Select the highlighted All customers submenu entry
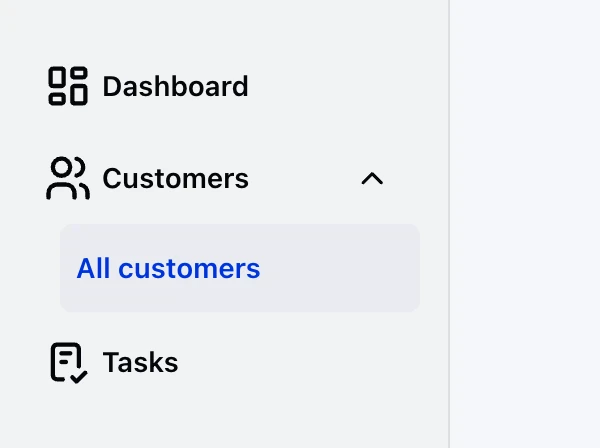The height and width of the screenshot is (448, 600). click(x=240, y=268)
